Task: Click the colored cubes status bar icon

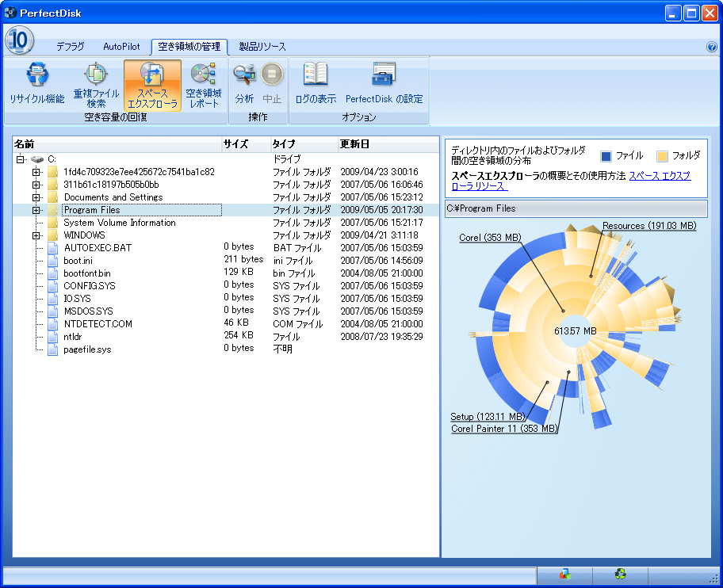Action: pyautogui.click(x=564, y=575)
